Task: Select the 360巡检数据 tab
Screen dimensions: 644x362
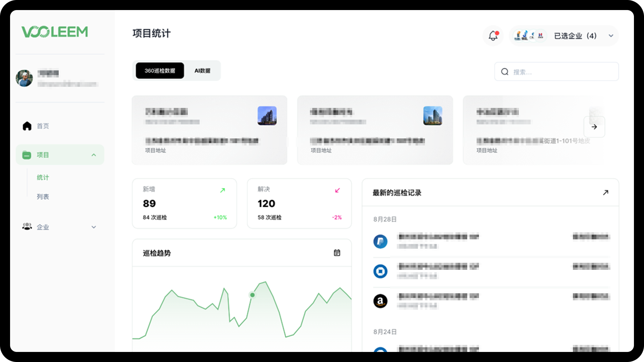Action: coord(160,71)
